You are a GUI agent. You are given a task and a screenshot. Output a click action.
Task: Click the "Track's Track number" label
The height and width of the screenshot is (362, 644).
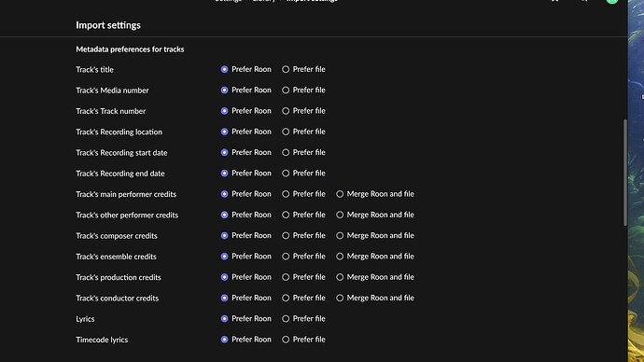point(110,111)
